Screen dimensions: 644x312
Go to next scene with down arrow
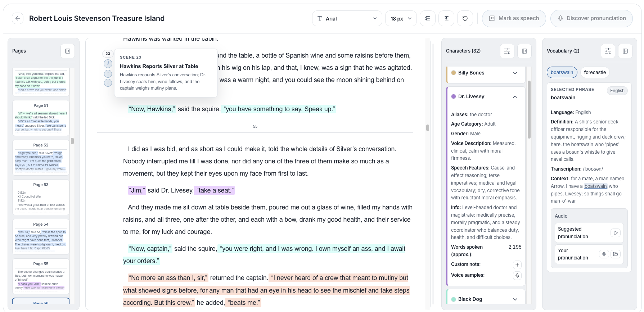pyautogui.click(x=108, y=83)
